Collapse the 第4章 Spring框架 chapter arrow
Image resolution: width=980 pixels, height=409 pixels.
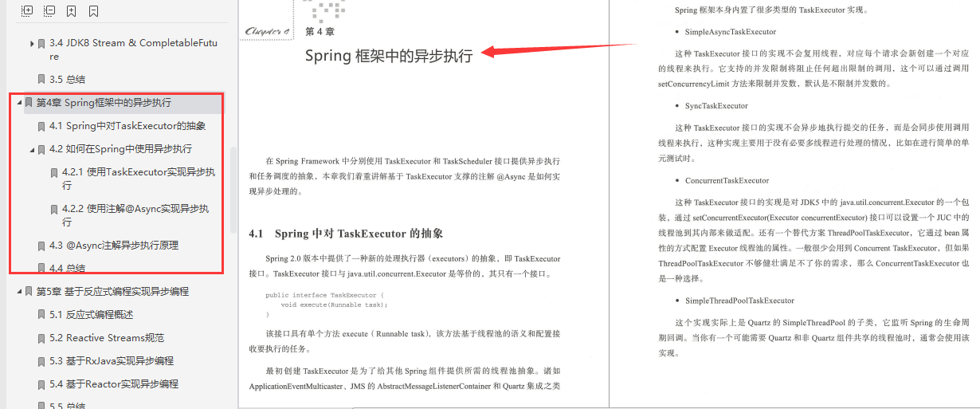(x=19, y=103)
